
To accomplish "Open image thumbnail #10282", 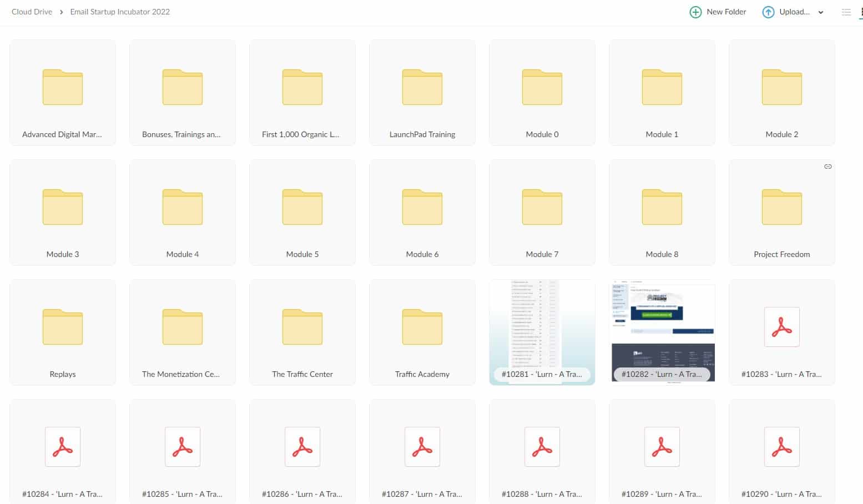I will click(662, 327).
